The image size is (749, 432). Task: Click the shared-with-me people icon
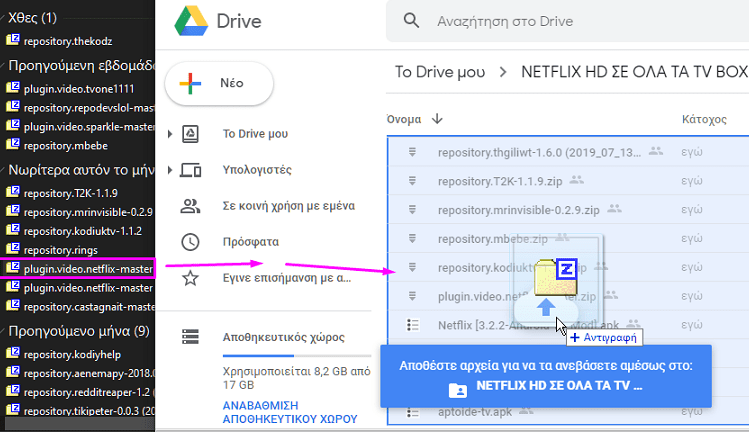click(x=190, y=206)
